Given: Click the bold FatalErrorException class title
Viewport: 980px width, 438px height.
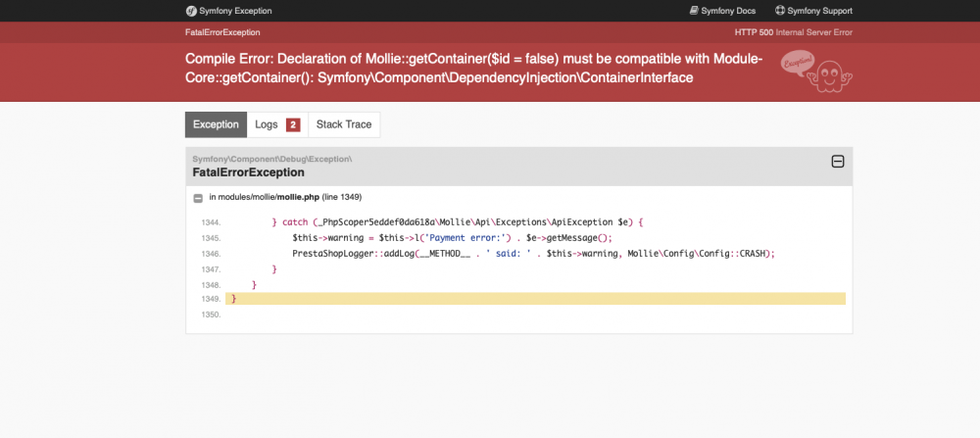Looking at the screenshot, I should point(248,172).
